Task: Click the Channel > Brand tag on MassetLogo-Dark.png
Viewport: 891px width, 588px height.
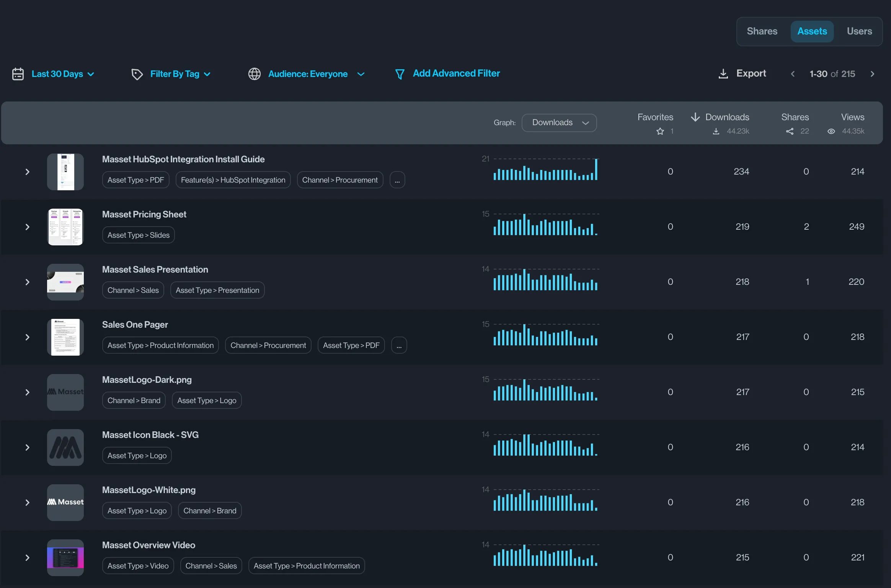Action: point(134,400)
